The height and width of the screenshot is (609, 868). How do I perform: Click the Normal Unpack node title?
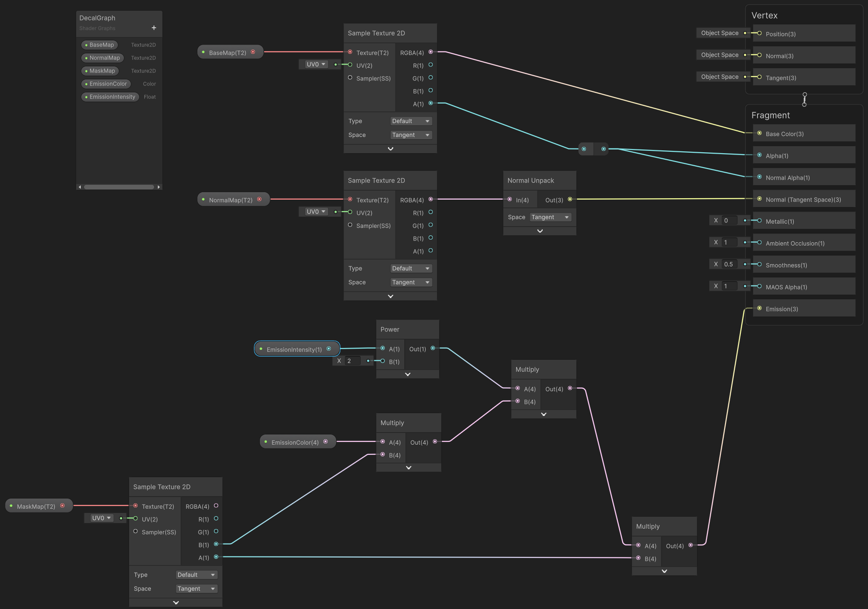(531, 181)
